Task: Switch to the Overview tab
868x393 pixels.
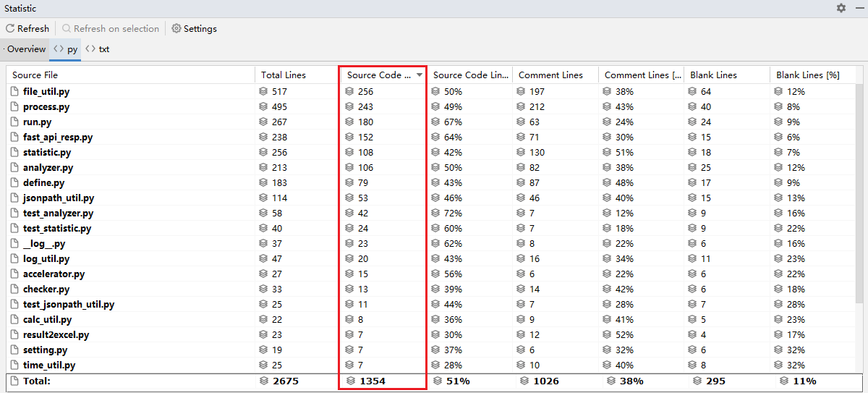Action: click(26, 49)
